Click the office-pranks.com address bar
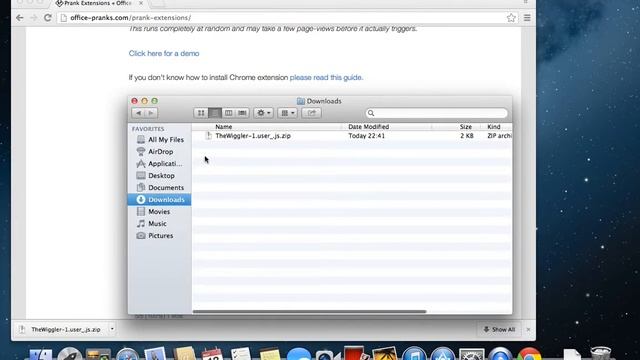 click(286, 18)
